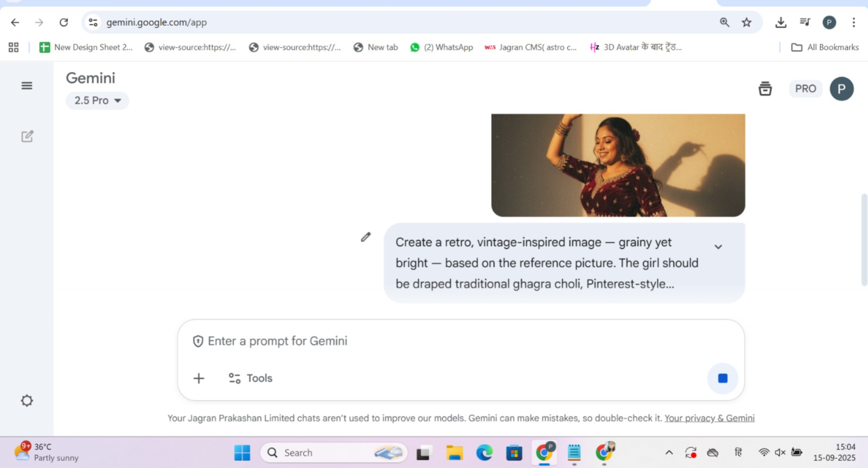Open the clock showing 15:04
The height and width of the screenshot is (468, 868).
[x=834, y=453]
